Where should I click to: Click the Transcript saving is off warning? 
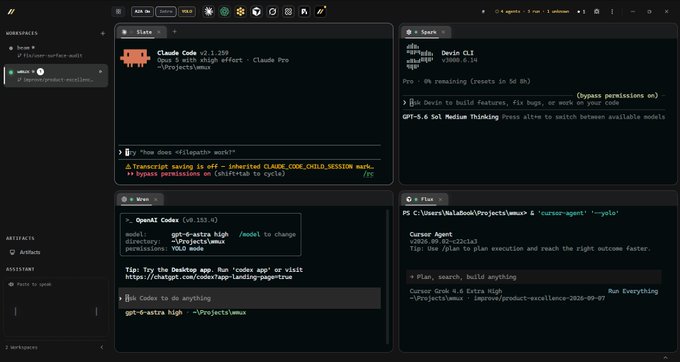pyautogui.click(x=250, y=166)
